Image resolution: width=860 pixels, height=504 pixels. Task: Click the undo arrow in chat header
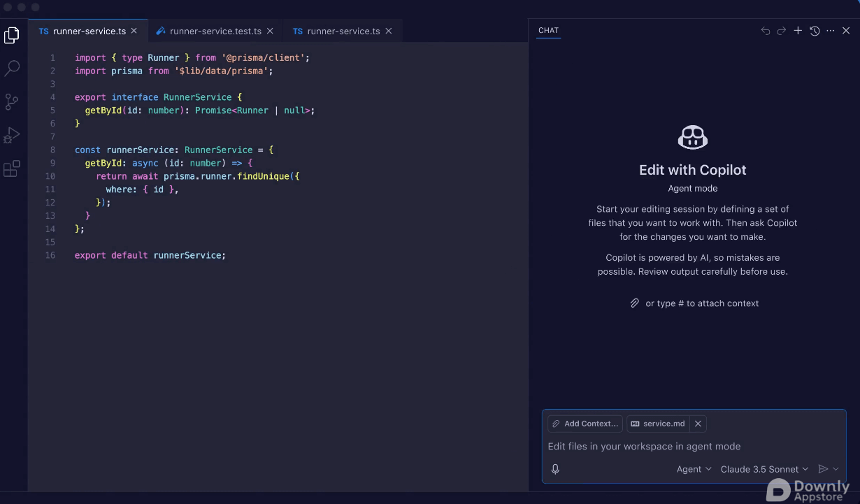coord(766,31)
